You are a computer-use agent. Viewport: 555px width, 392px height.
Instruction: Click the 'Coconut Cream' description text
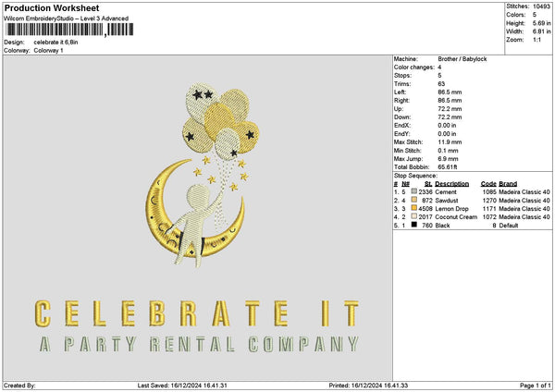tap(456, 217)
